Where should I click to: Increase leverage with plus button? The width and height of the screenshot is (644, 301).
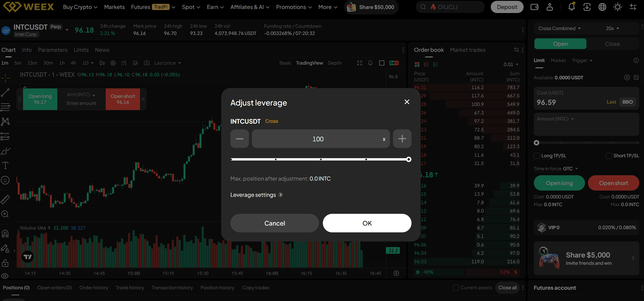(x=402, y=139)
